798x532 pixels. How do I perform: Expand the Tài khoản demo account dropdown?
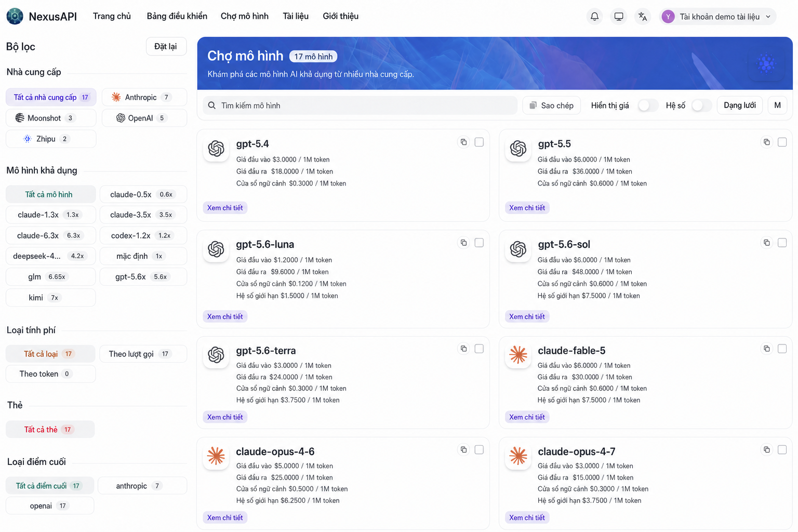tap(718, 17)
